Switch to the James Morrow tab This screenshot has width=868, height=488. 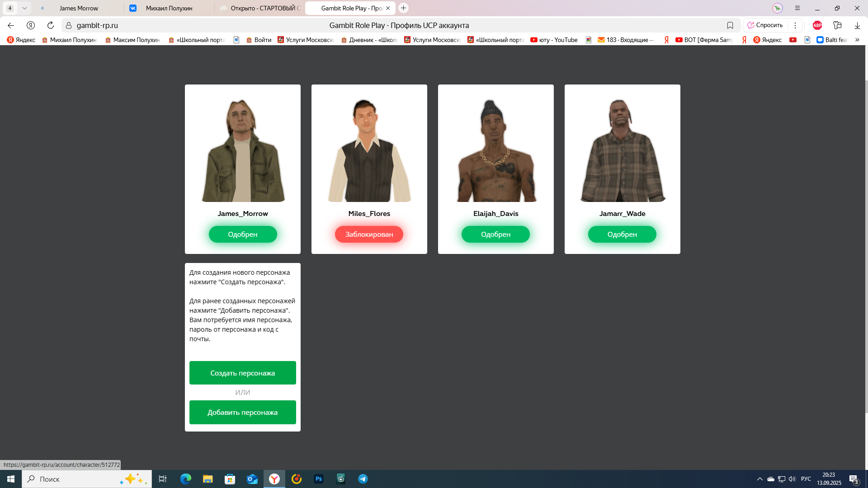79,8
